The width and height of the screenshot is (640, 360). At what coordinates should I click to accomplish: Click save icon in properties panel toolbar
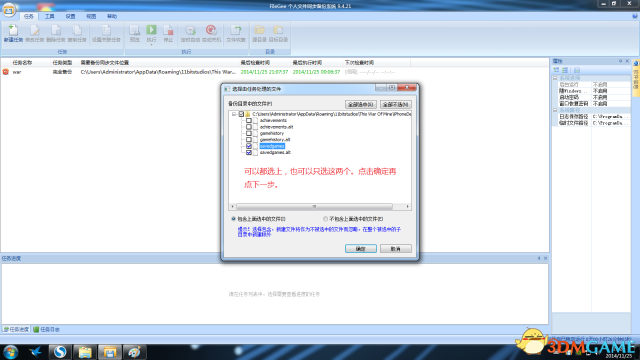coord(577,70)
